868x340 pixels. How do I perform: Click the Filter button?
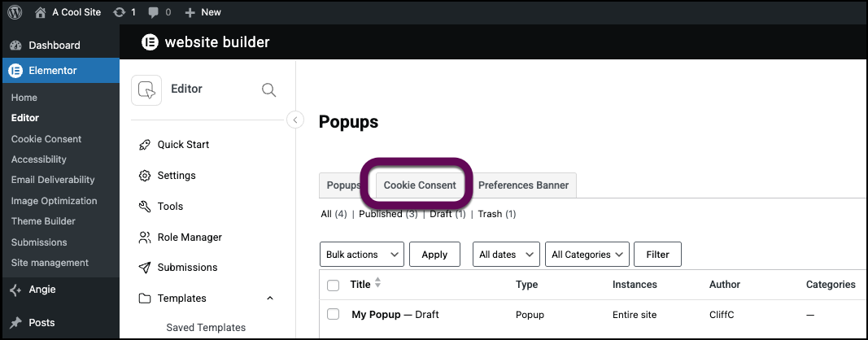[657, 255]
